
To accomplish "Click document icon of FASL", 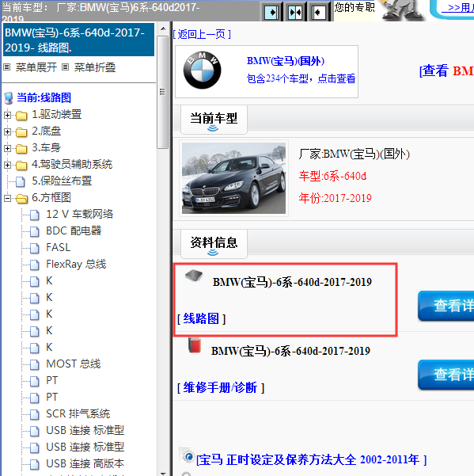I will 35,249.
